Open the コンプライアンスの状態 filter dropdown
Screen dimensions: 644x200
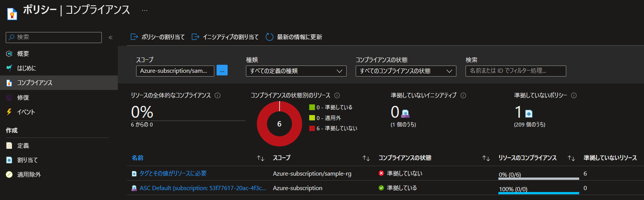click(406, 71)
